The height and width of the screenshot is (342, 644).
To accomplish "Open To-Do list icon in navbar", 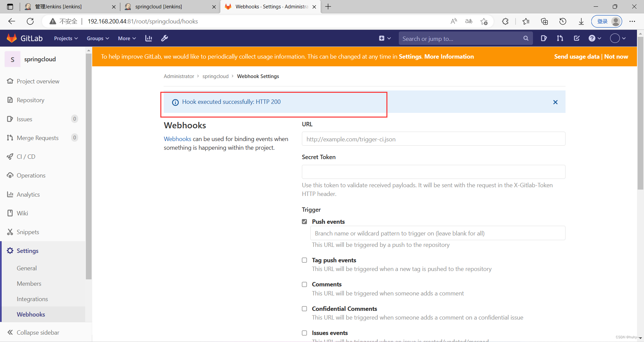I will [577, 38].
